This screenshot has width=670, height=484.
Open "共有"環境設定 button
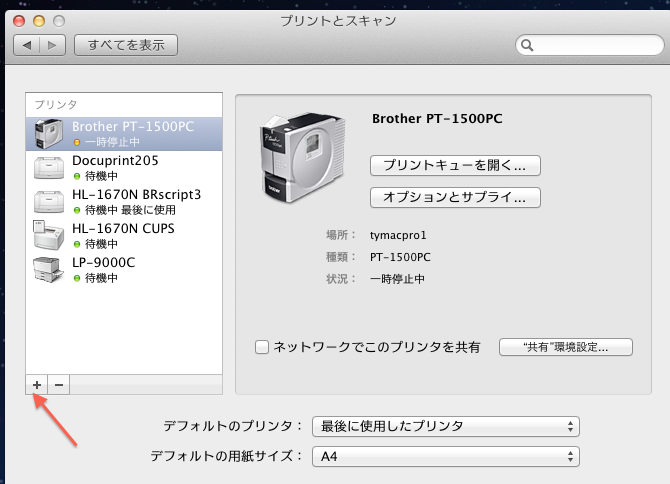click(566, 347)
